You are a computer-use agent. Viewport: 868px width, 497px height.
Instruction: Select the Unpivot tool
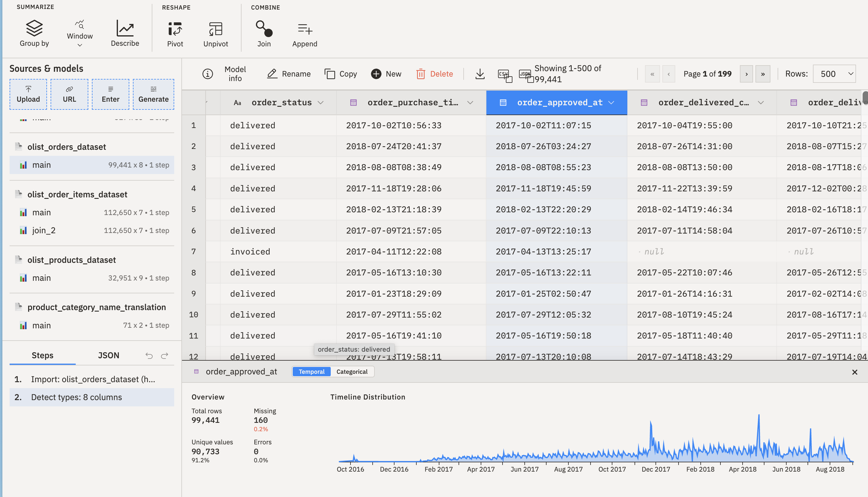pyautogui.click(x=216, y=34)
